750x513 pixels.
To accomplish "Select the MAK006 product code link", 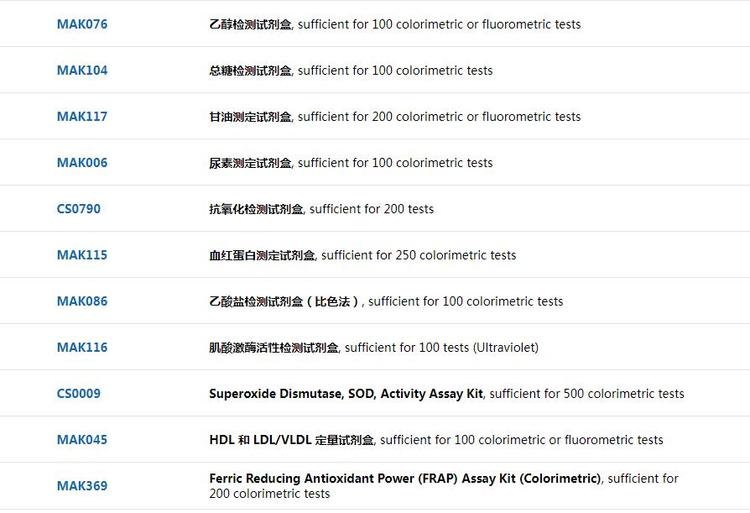I will 82,162.
